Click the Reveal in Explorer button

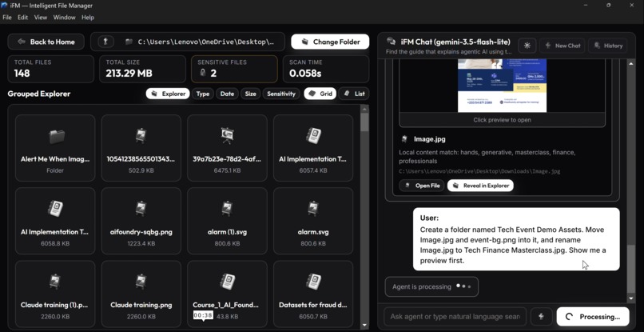pos(480,186)
